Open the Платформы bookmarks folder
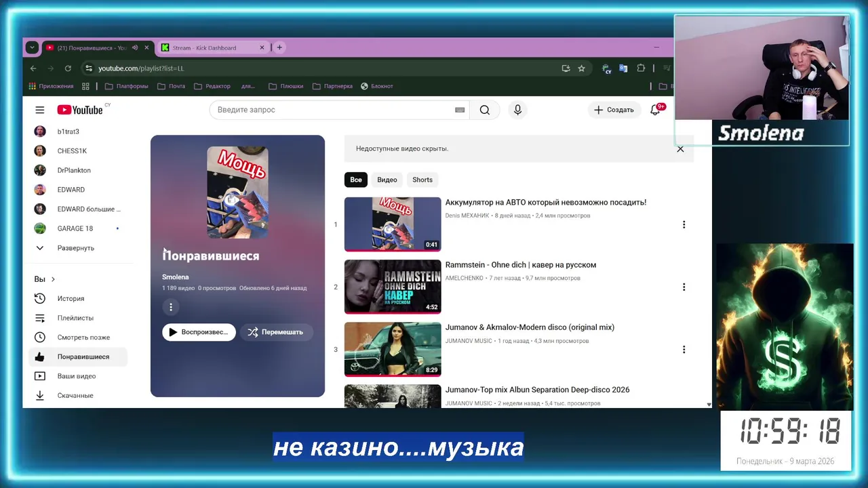 tap(127, 86)
